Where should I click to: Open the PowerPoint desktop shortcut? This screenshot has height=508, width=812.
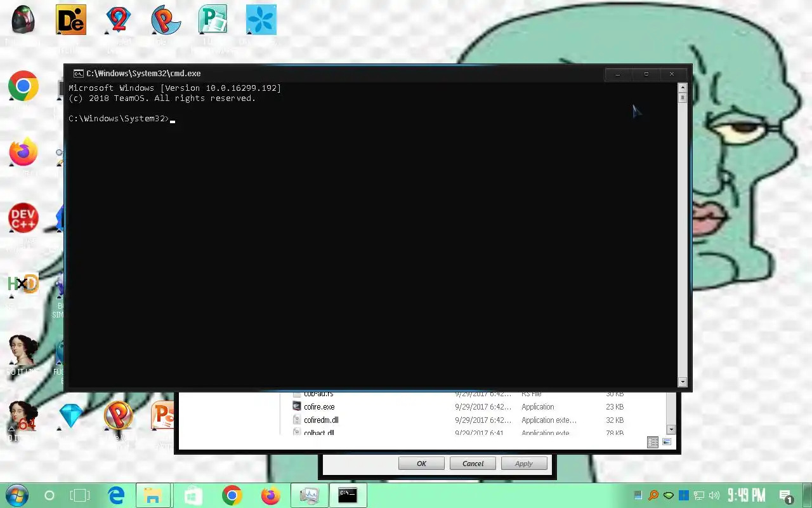click(163, 416)
